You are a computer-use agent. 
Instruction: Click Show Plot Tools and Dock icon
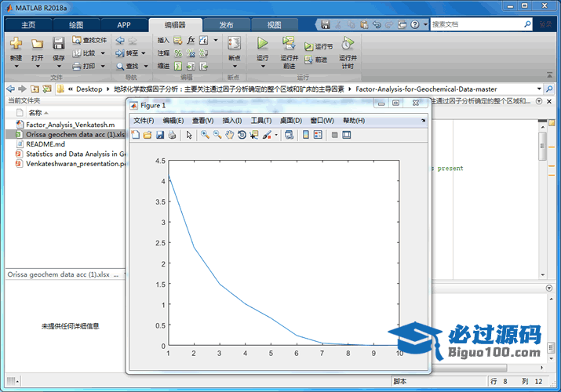[x=346, y=135]
